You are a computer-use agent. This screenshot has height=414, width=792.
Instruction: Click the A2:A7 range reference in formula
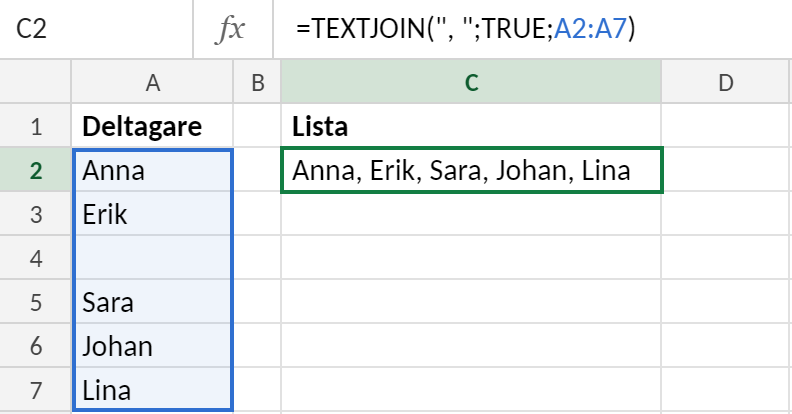590,29
